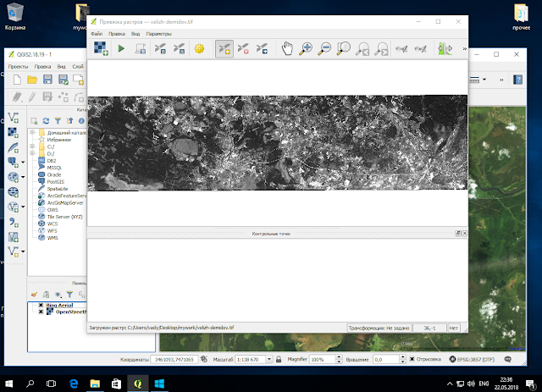The image size is (542, 392).
Task: Zoom to layer in georeferencer
Action: tap(344, 48)
